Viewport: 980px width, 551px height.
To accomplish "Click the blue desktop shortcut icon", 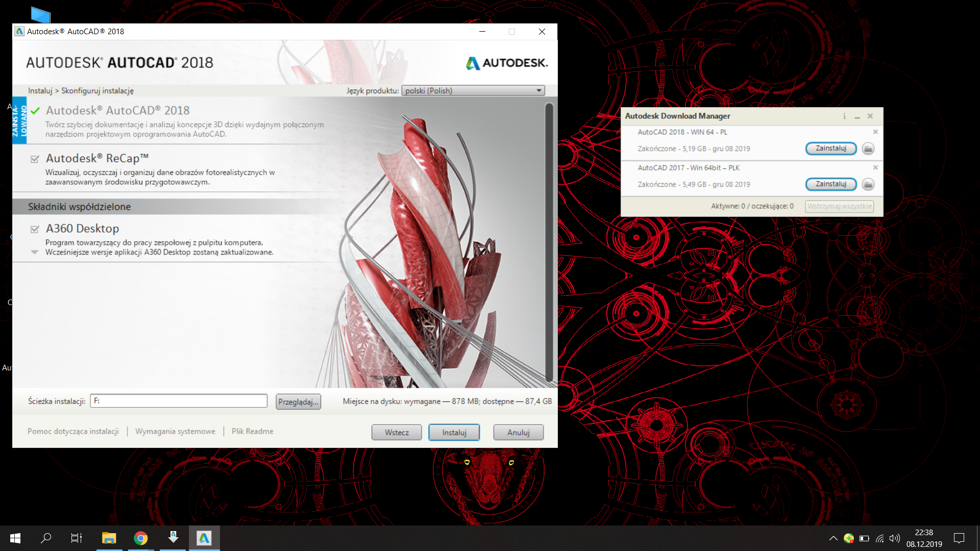I will click(40, 14).
